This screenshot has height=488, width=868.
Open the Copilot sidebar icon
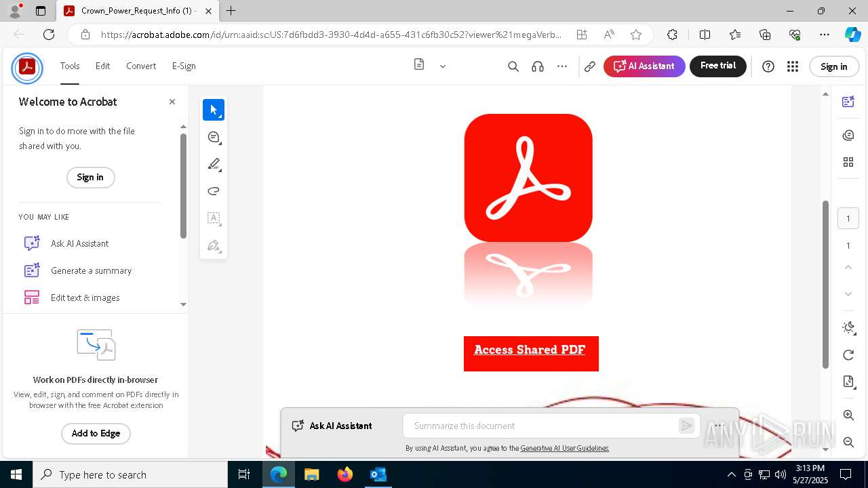[853, 35]
